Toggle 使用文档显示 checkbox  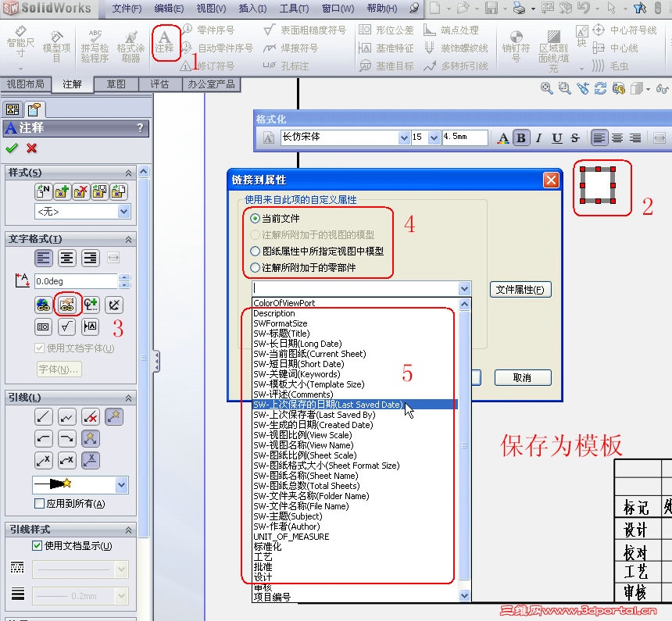click(38, 545)
